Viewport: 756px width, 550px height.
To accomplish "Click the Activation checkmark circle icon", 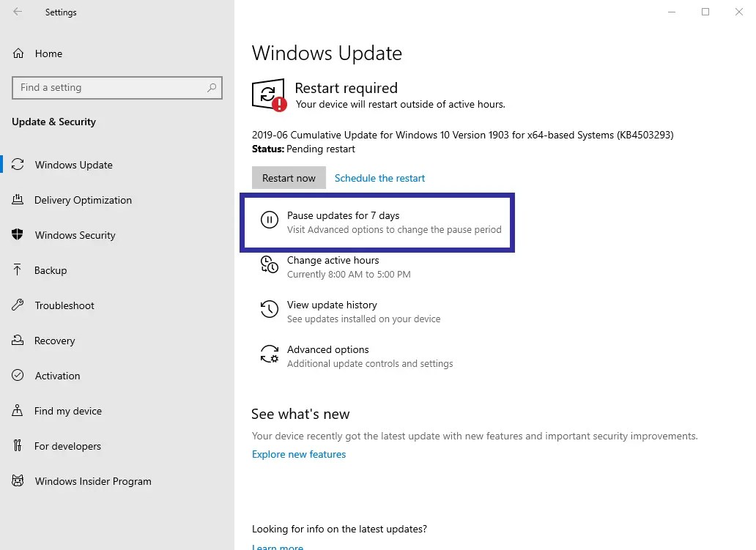I will coord(18,376).
